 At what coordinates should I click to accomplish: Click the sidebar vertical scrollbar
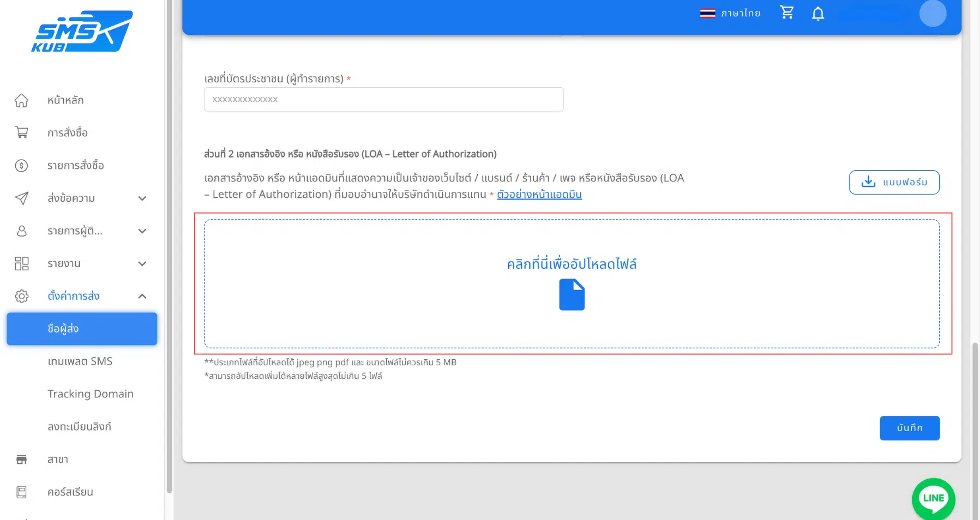170,245
